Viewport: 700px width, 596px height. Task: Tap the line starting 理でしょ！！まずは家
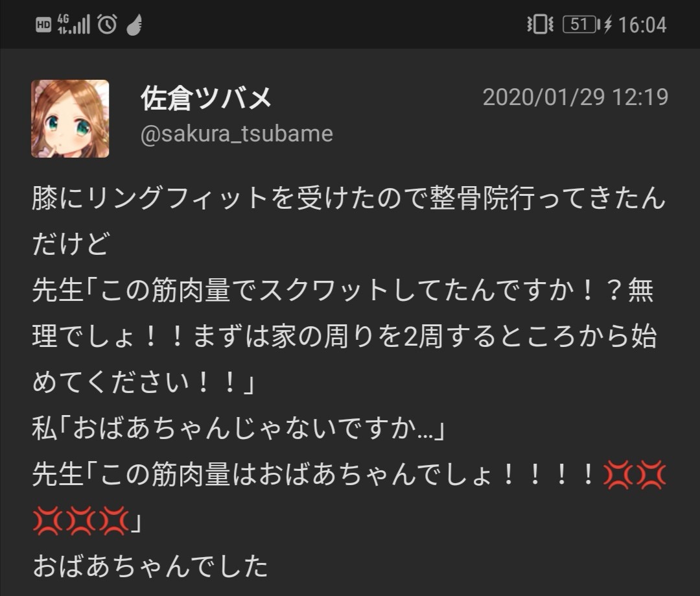tap(345, 336)
